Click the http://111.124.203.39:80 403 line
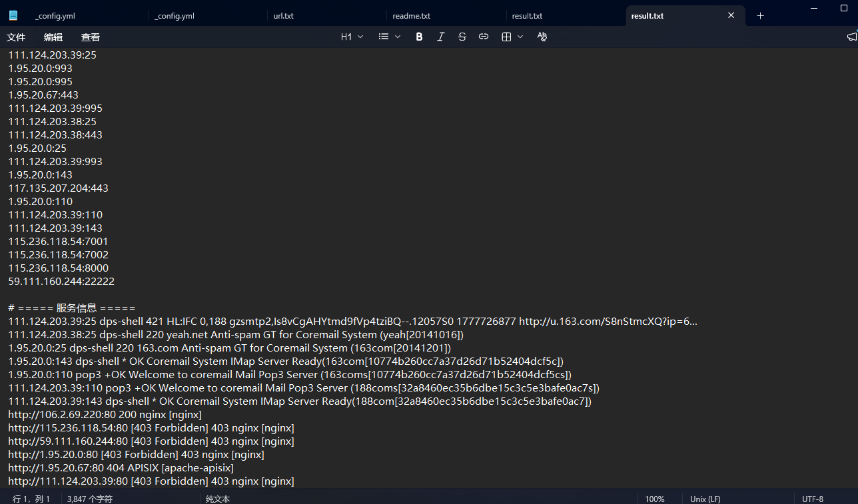 tap(151, 481)
